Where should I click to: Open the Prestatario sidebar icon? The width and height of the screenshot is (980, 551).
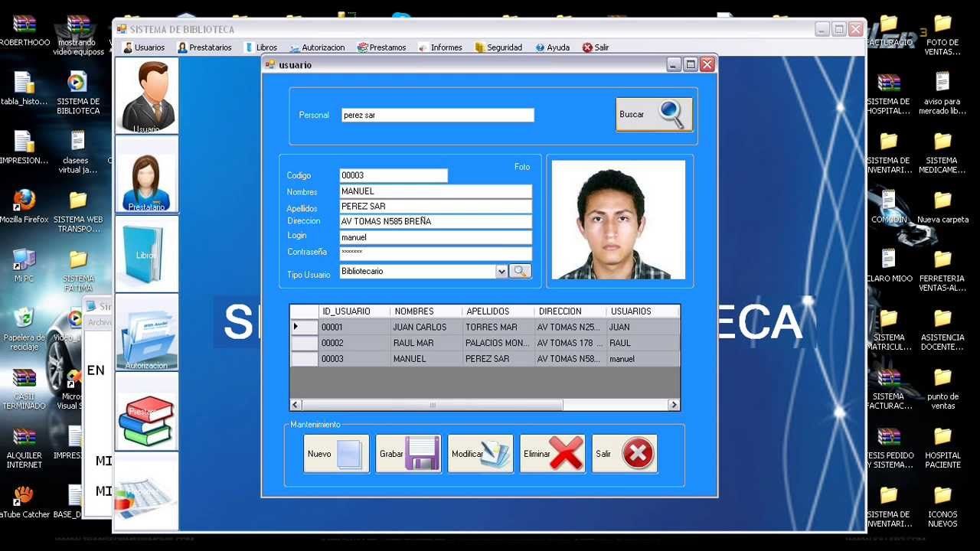[146, 176]
